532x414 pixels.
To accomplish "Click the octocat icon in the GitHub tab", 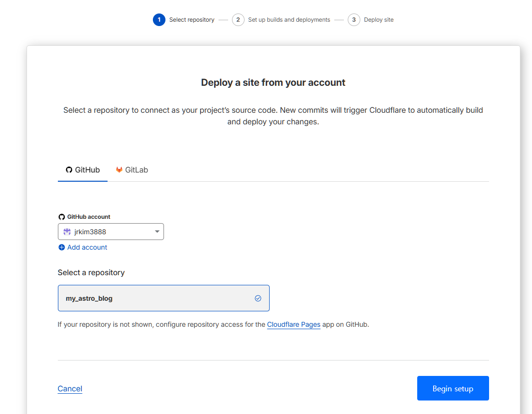I will click(69, 170).
